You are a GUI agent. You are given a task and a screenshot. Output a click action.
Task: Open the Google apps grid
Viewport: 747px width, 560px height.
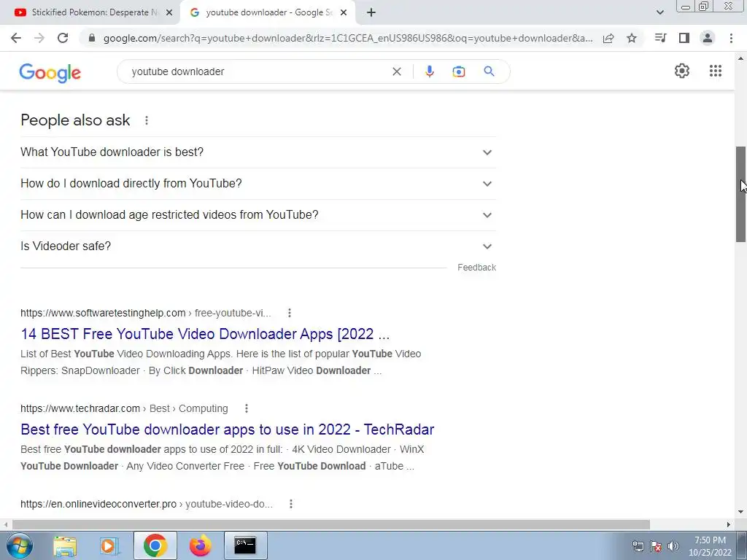[716, 71]
